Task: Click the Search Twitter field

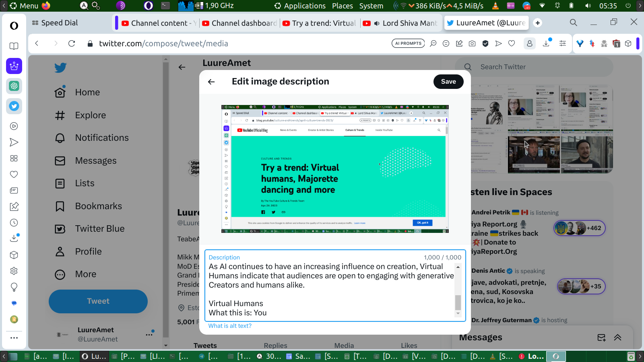Action: [x=534, y=67]
